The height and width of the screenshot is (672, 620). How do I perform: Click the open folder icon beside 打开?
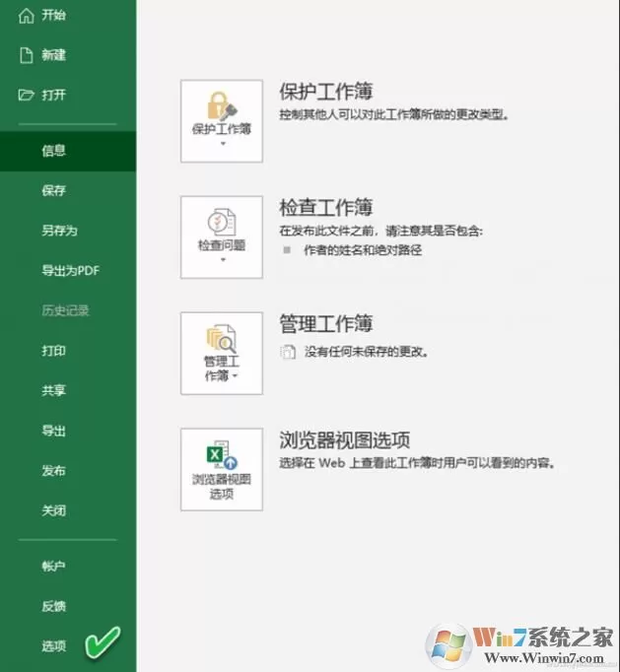(26, 95)
